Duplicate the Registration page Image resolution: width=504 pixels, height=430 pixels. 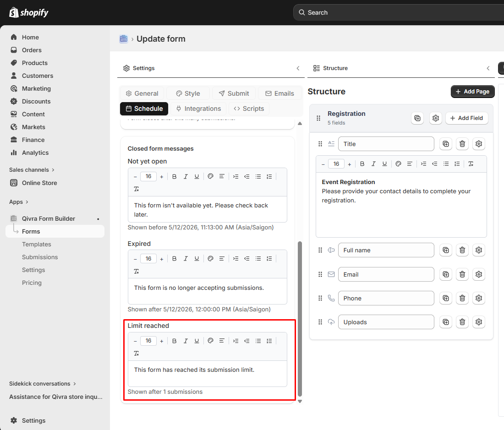pyautogui.click(x=417, y=118)
